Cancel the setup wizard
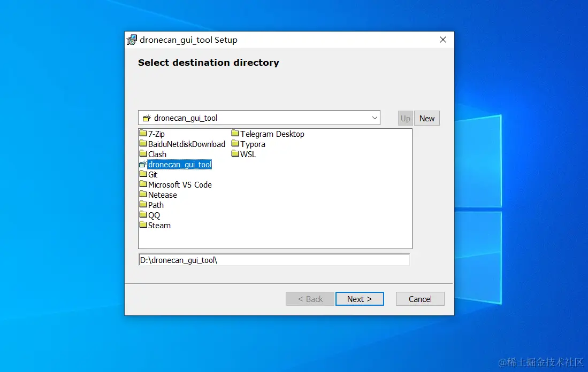Viewport: 588px width, 372px height. [x=420, y=299]
